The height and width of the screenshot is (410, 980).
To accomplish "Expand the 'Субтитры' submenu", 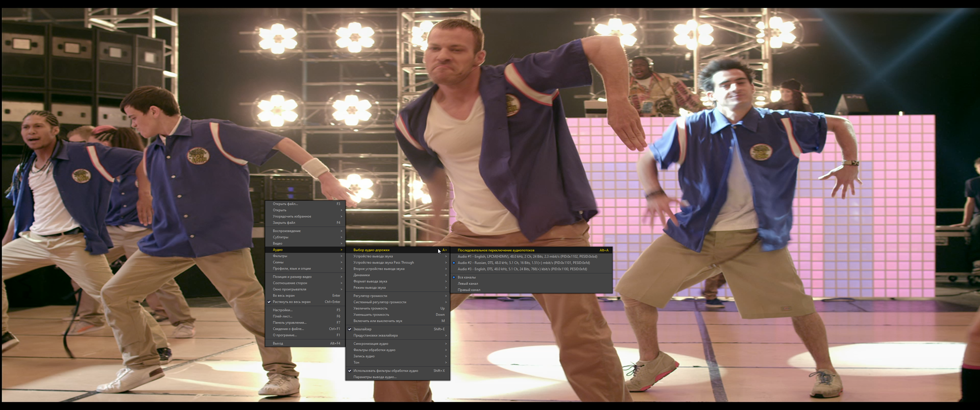I will [280, 237].
